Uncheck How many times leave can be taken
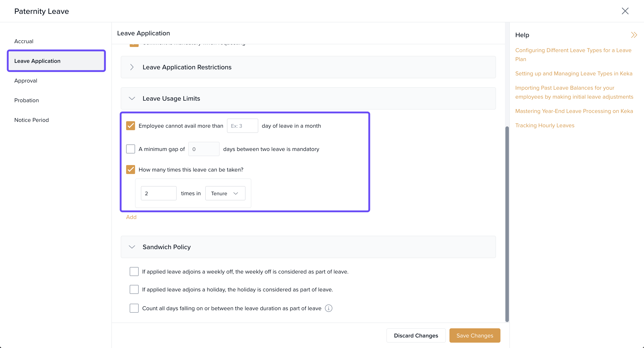 [x=131, y=170]
